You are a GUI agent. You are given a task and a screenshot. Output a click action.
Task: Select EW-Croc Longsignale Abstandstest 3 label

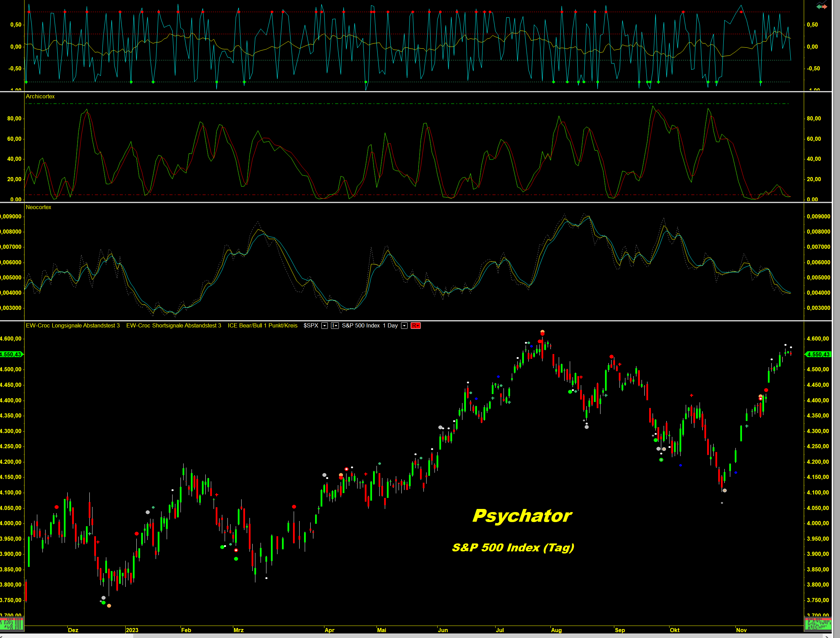pyautogui.click(x=72, y=325)
